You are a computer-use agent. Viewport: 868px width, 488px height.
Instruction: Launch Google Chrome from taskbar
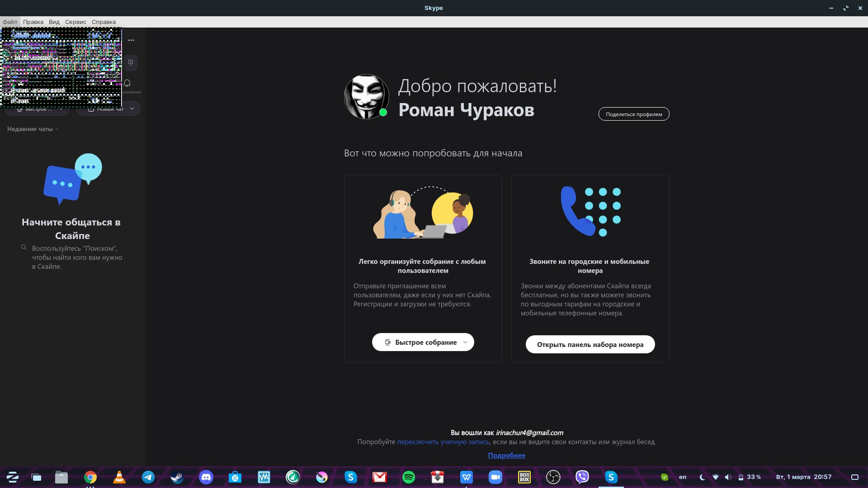point(90,477)
